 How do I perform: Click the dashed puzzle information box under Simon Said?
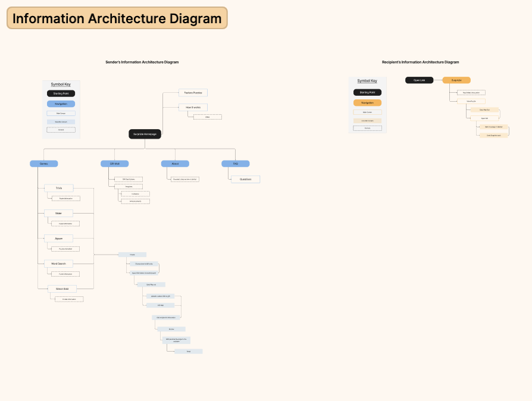pos(69,299)
